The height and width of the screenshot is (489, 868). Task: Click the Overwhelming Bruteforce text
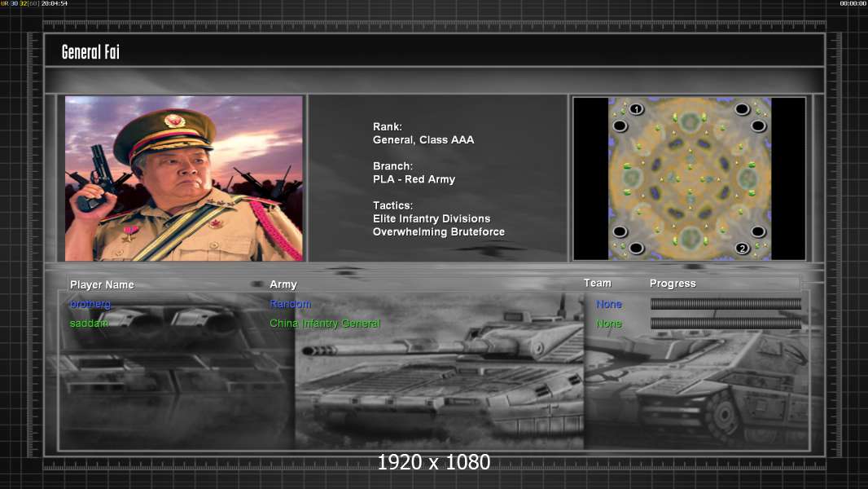(x=438, y=232)
